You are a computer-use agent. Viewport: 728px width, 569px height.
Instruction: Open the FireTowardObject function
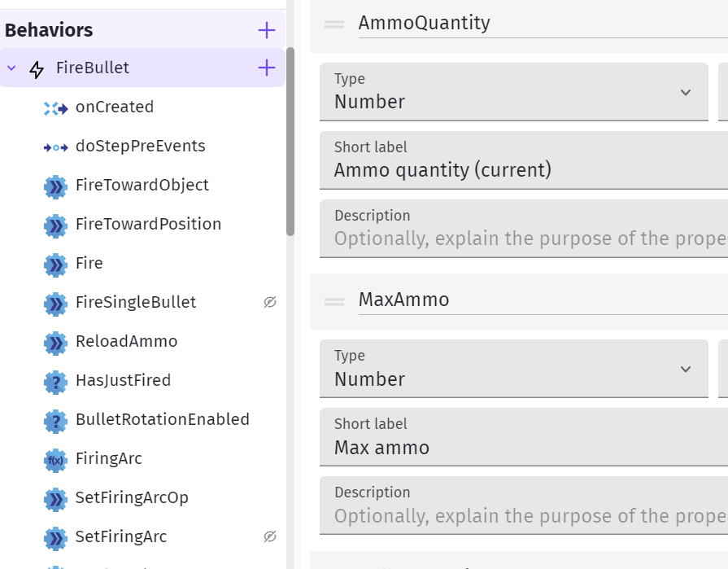[142, 185]
